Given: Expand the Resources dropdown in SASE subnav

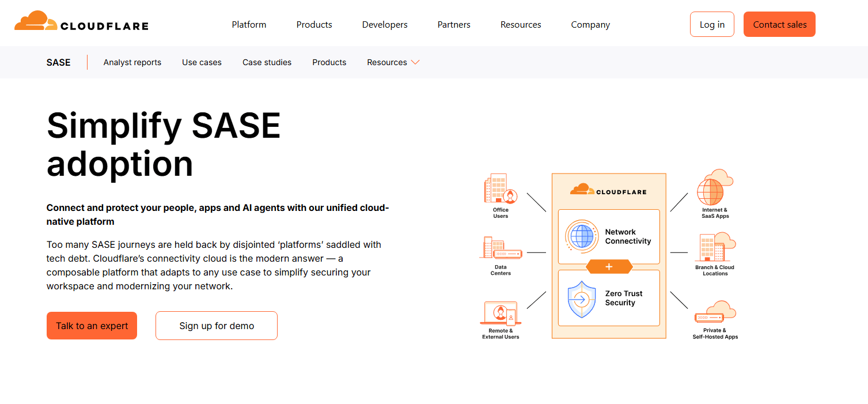Looking at the screenshot, I should (x=393, y=62).
